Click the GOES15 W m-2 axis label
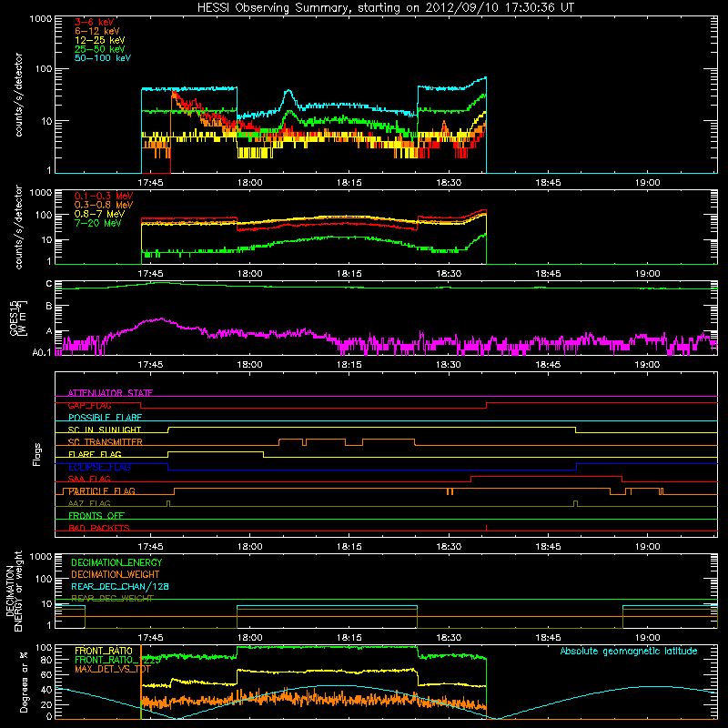The image size is (728, 728). [18, 318]
